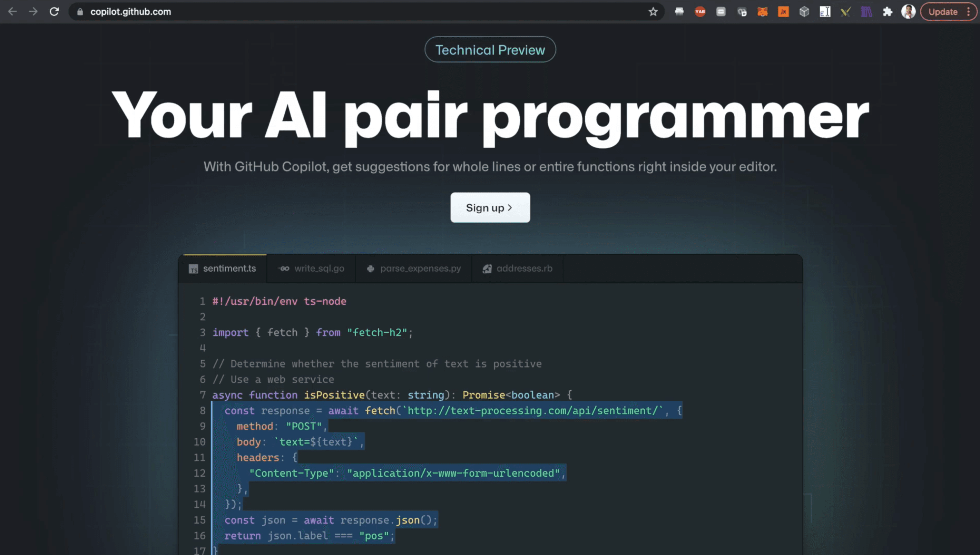Switch to the write_sql.go tab
Screen dimensions: 980x555
(x=311, y=268)
